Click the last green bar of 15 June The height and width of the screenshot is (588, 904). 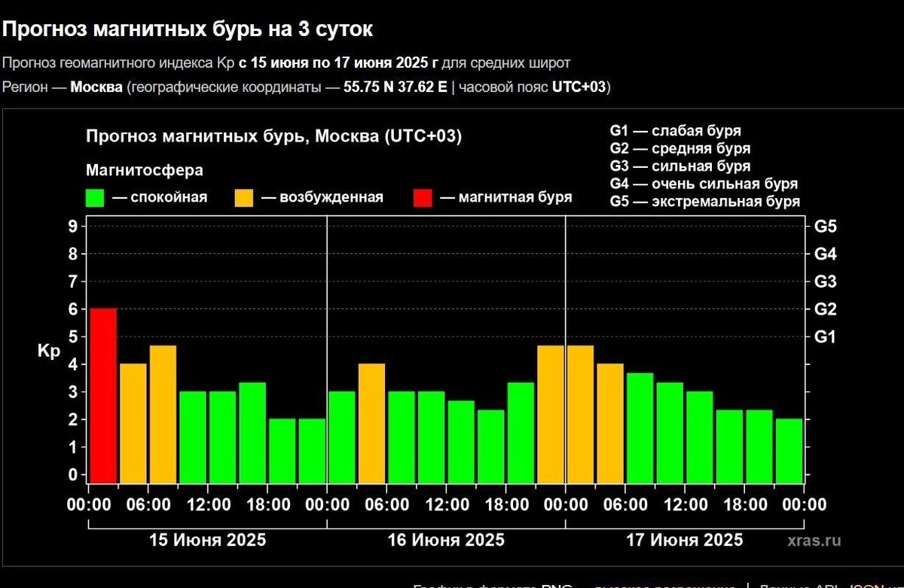(x=312, y=451)
